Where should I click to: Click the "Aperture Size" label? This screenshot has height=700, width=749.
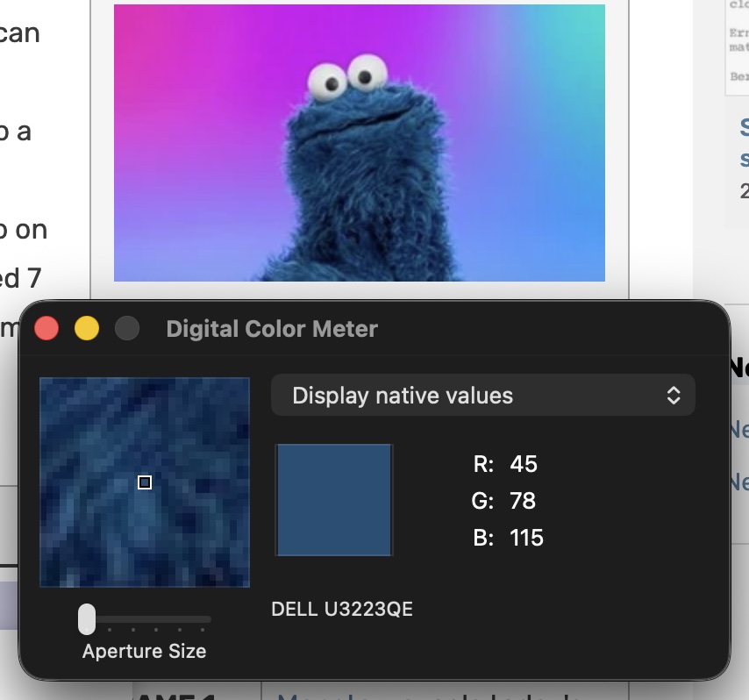[144, 651]
